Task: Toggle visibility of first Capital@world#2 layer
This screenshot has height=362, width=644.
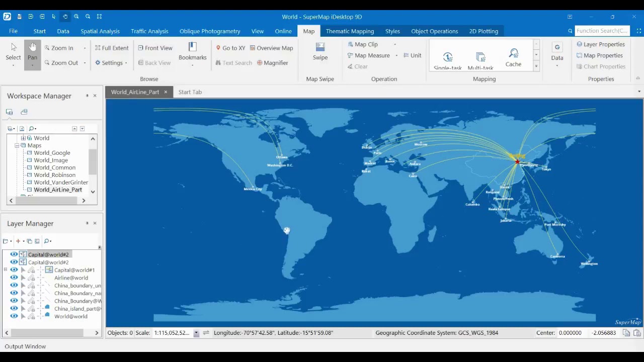Action: tap(14, 254)
